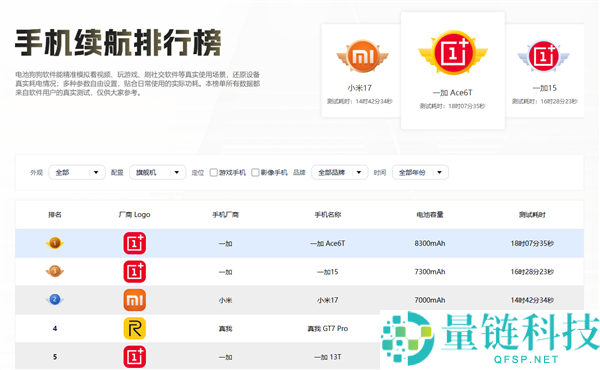Click the Xiaomi badge above 小米17
Viewport: 600px width, 370px height.
pyautogui.click(x=362, y=56)
